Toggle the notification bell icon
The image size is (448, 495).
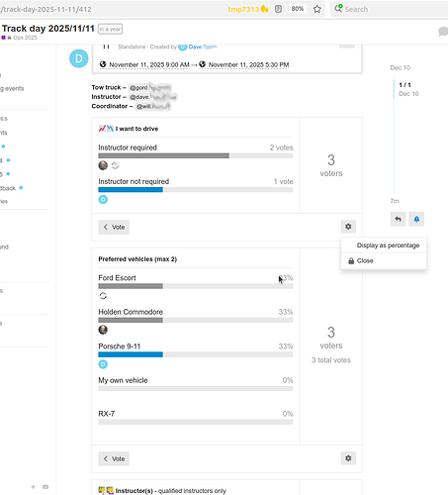pyautogui.click(x=416, y=219)
